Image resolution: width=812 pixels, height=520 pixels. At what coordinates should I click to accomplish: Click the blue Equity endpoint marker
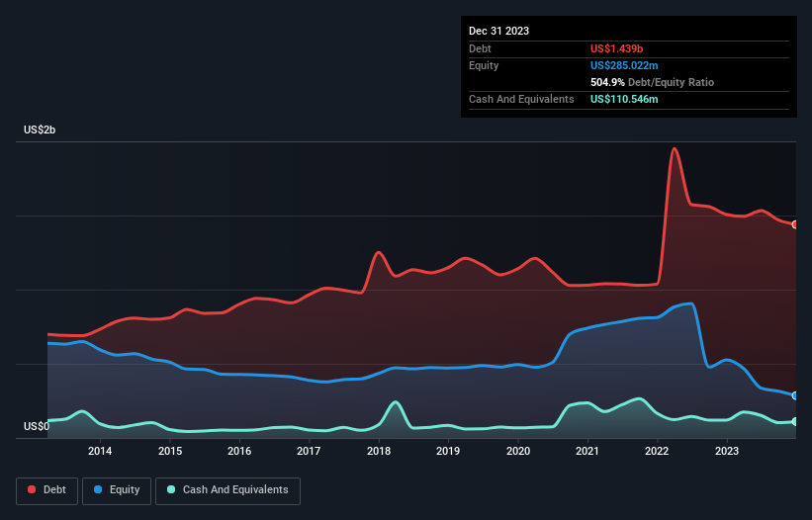click(x=795, y=395)
